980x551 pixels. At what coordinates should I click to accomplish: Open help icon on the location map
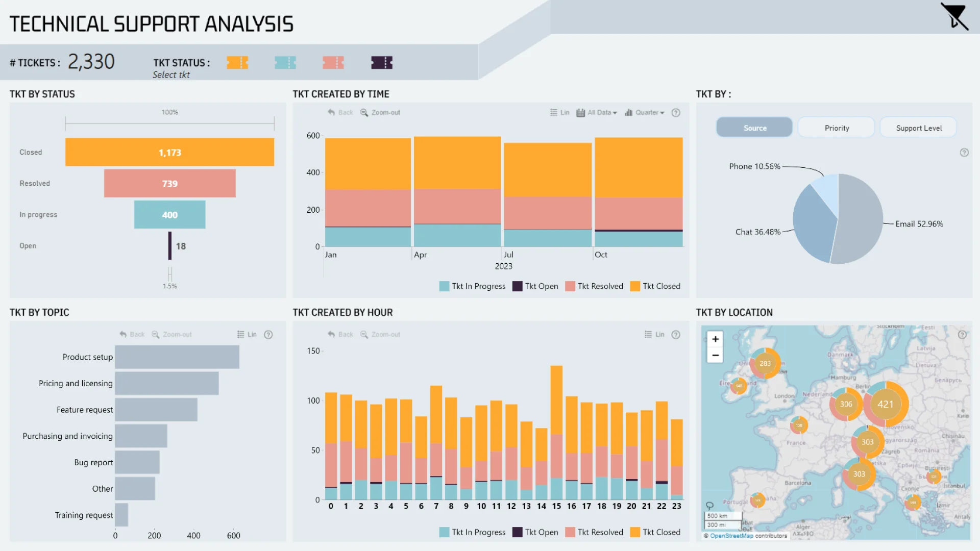[962, 335]
